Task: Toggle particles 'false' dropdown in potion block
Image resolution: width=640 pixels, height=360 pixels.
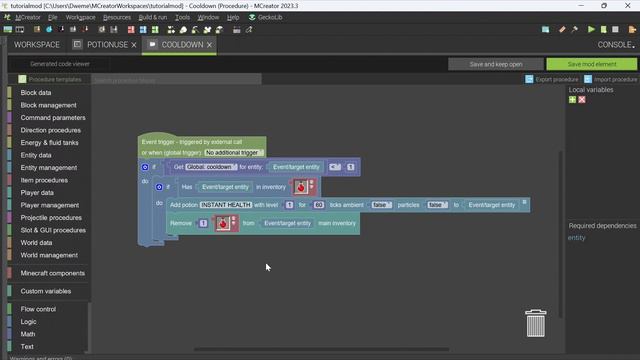Action: point(437,205)
